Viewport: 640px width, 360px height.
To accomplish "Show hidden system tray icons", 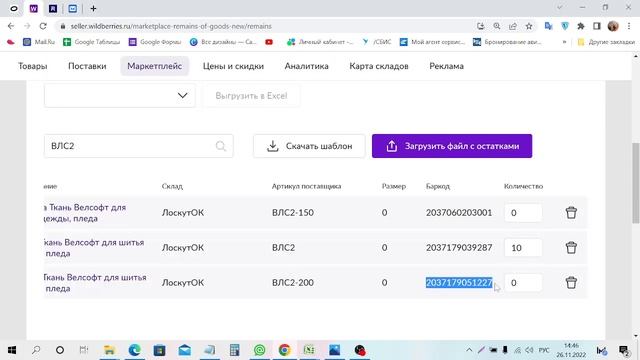I will (469, 350).
